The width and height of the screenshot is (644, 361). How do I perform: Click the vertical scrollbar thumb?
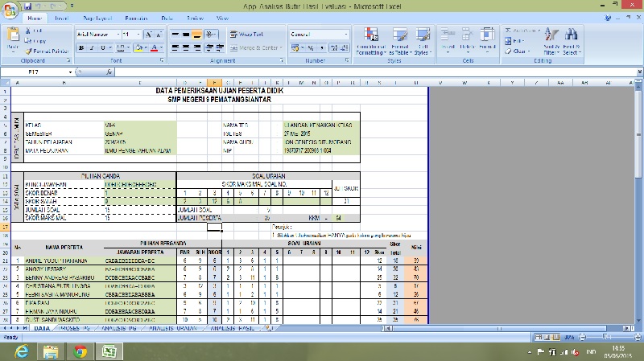tap(638, 134)
